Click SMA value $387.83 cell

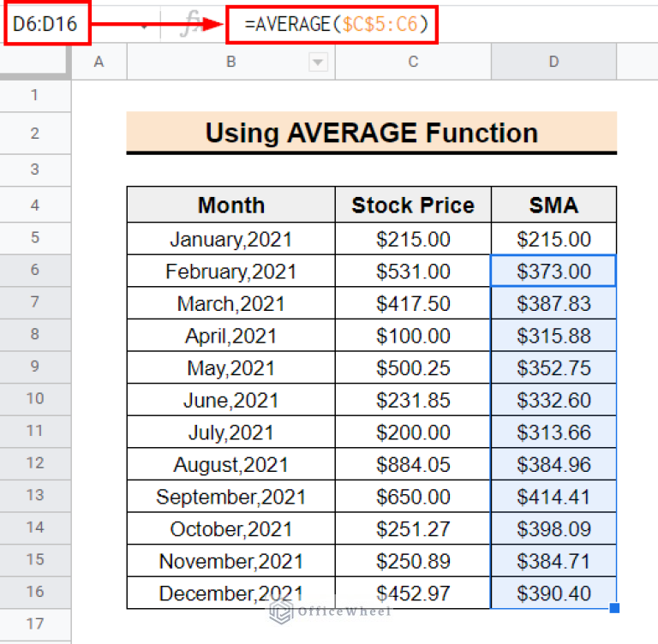click(x=553, y=303)
